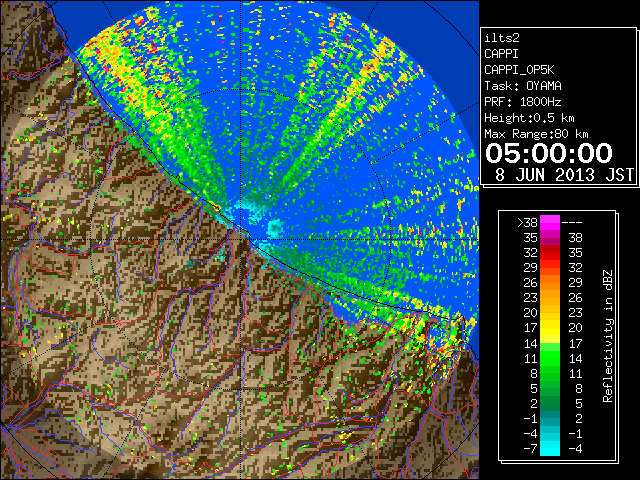Pick the teal -1 to 2 dBZ band
640x480 pixels.
point(550,418)
